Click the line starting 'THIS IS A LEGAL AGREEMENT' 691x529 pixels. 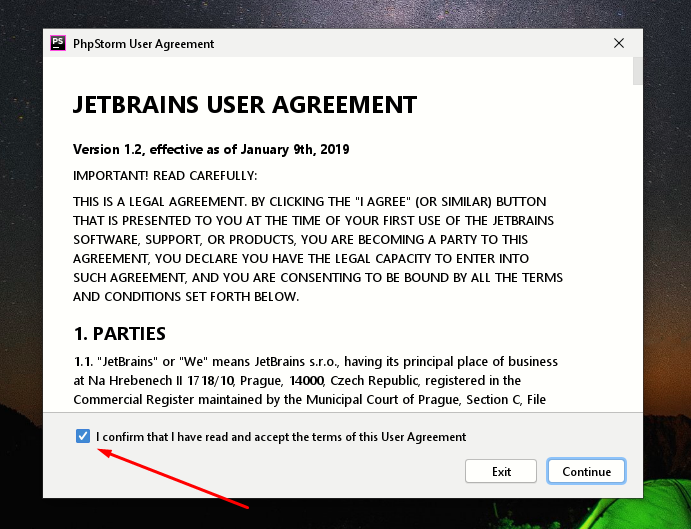[309, 201]
